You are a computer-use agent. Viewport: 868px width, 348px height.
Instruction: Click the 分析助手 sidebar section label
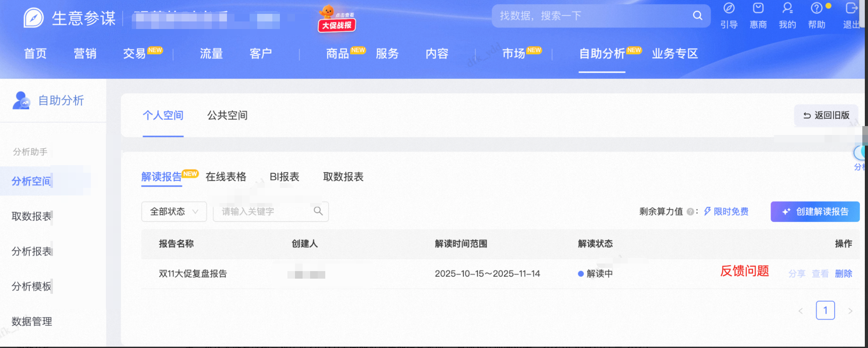[x=30, y=152]
